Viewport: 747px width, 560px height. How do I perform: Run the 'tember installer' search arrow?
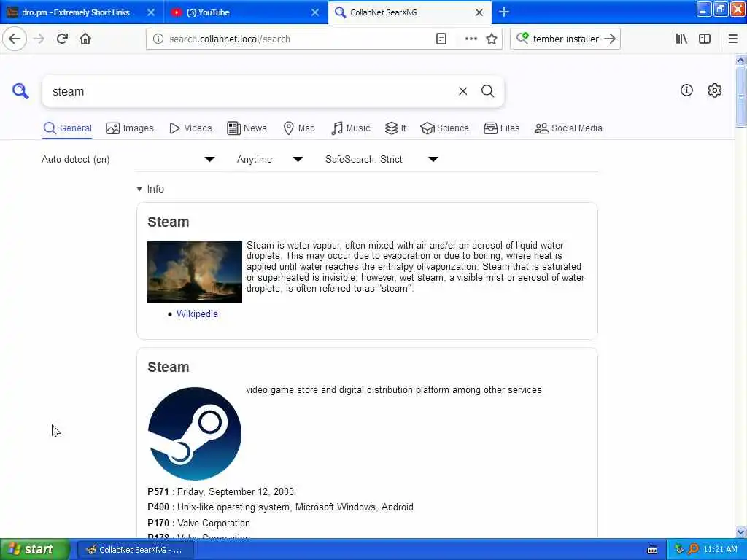tap(610, 39)
